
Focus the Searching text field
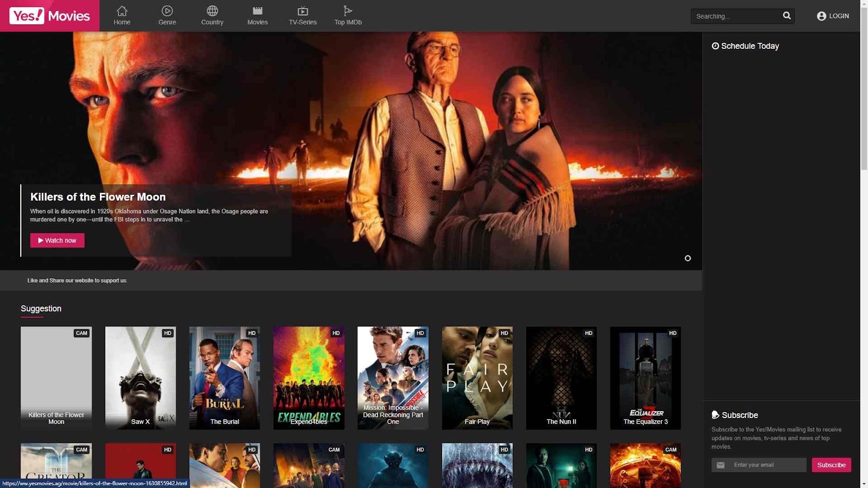click(x=735, y=16)
